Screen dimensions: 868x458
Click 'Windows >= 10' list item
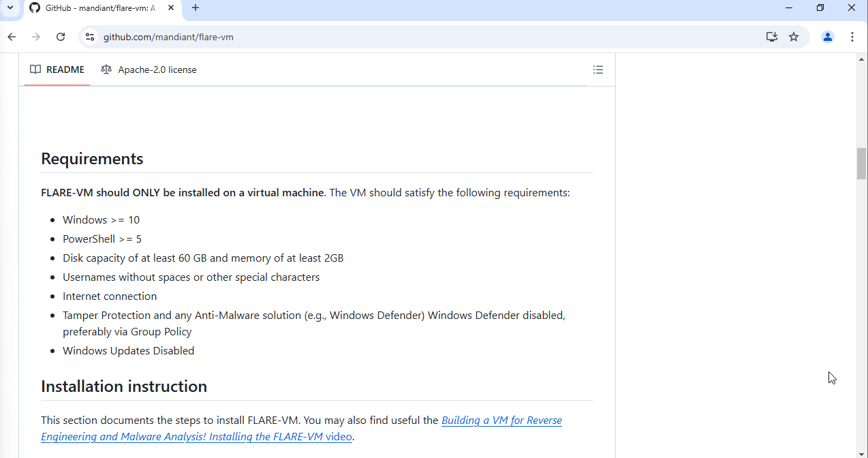tap(101, 219)
